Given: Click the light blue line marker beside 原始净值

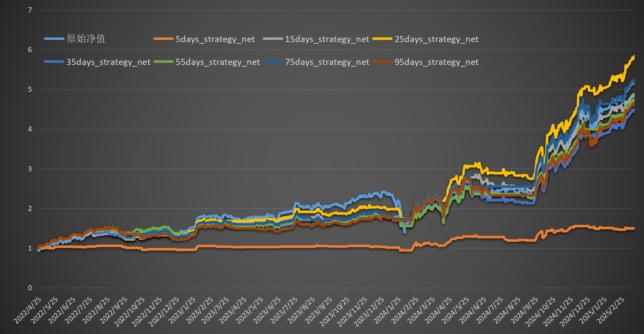Looking at the screenshot, I should (x=55, y=39).
